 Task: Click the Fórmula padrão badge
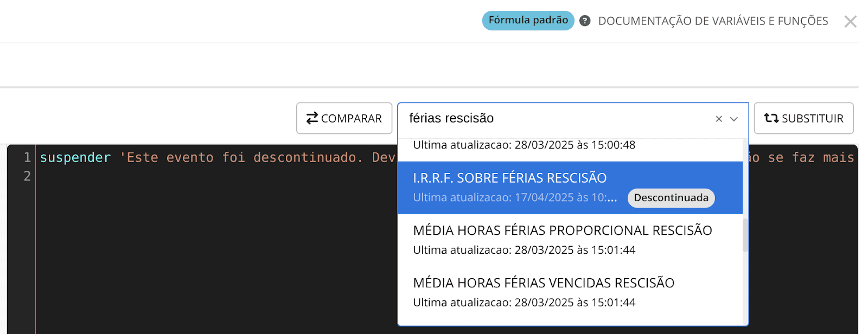tap(528, 21)
